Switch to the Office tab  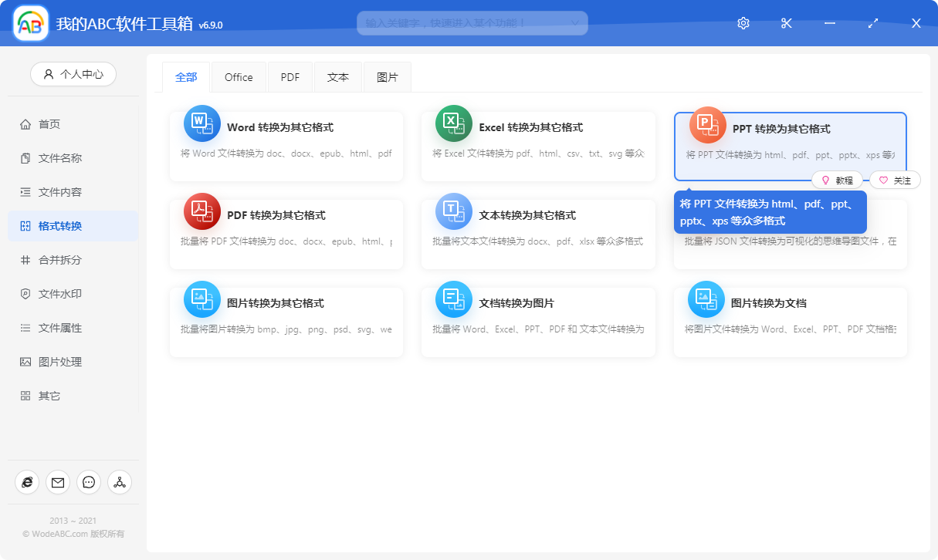click(x=239, y=76)
